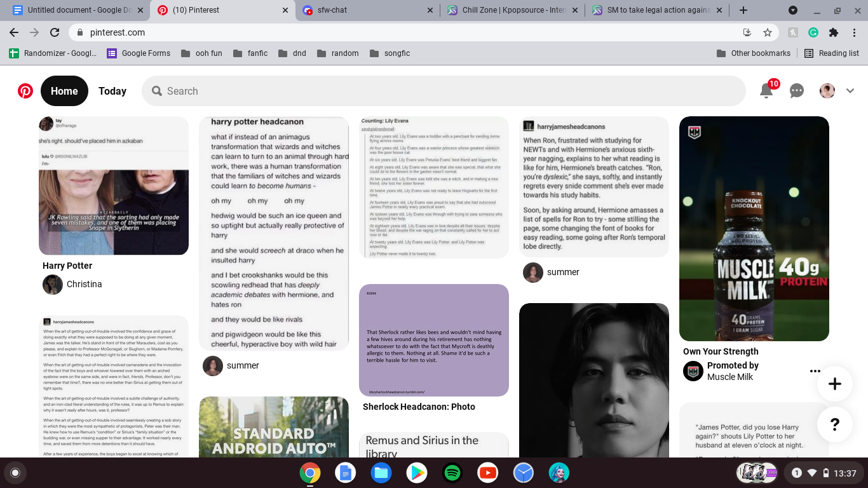Open the Other bookmarks folder
Screen dimensions: 868x488
[754, 53]
